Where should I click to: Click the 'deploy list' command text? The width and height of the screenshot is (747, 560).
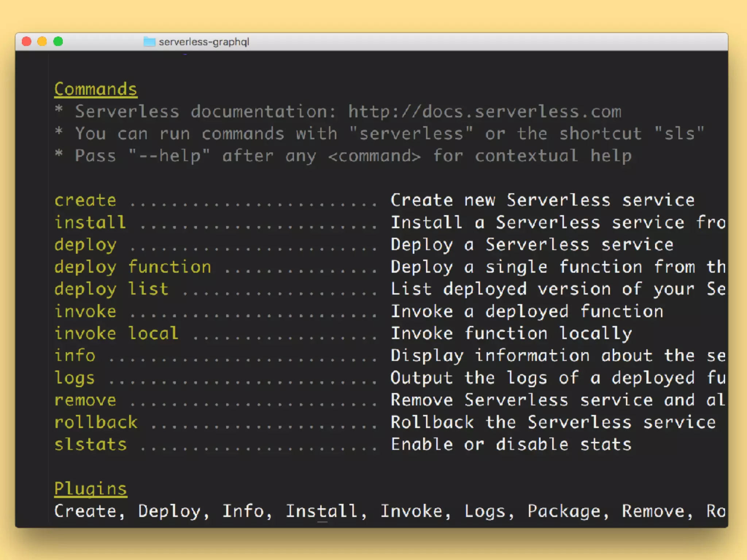click(111, 289)
